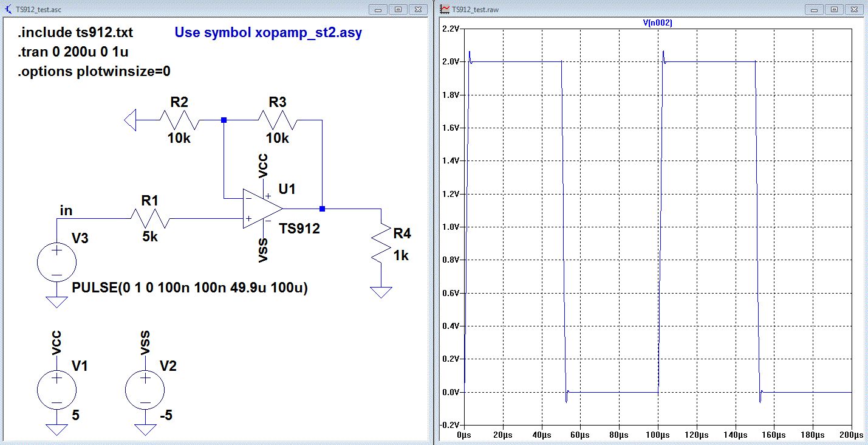Open the TS912_test.asc window system icon
The image size is (868, 445).
7,10
